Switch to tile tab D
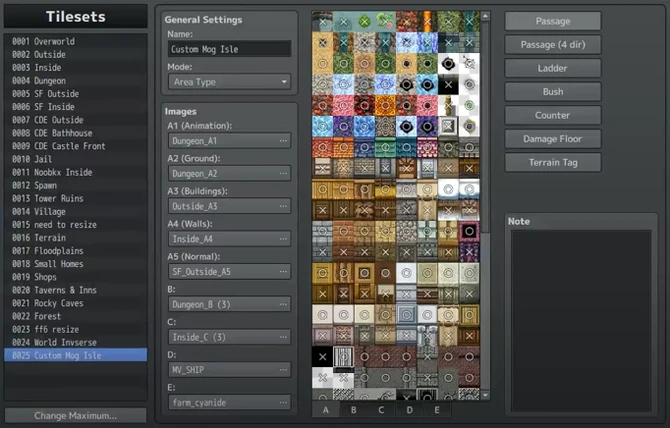 (409, 410)
